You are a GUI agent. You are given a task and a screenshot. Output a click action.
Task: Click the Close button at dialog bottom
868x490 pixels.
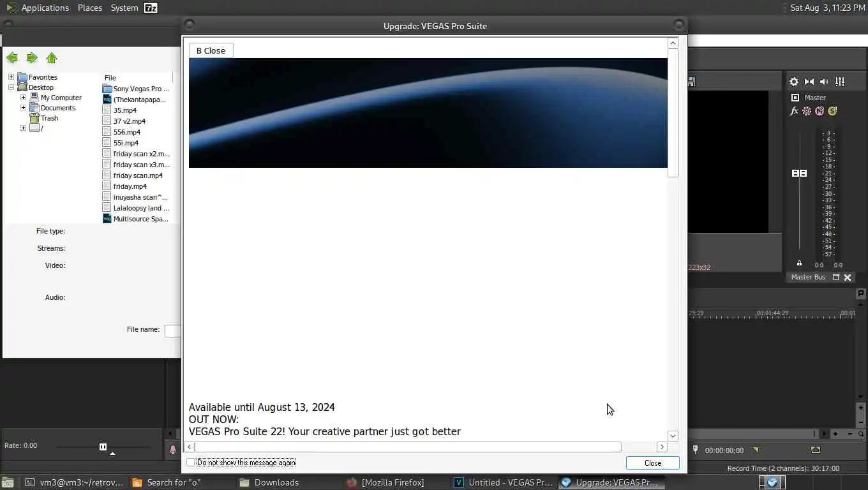653,463
